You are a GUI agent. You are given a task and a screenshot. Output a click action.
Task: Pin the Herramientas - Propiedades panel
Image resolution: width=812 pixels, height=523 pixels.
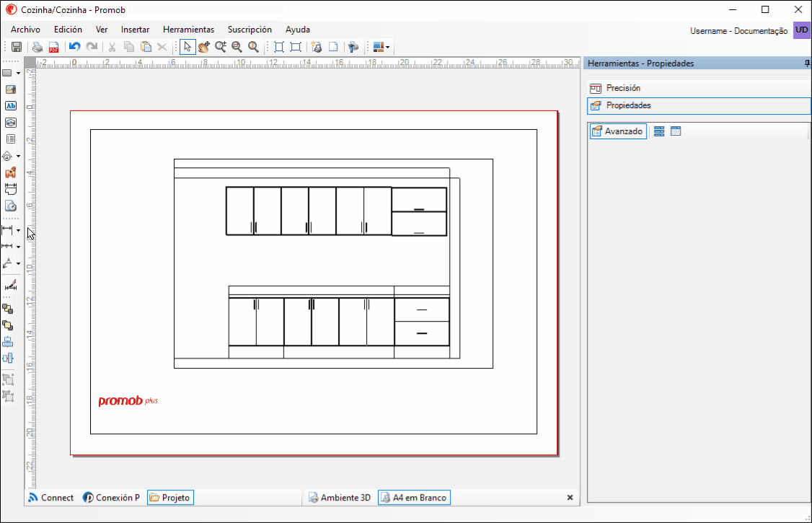[x=807, y=63]
